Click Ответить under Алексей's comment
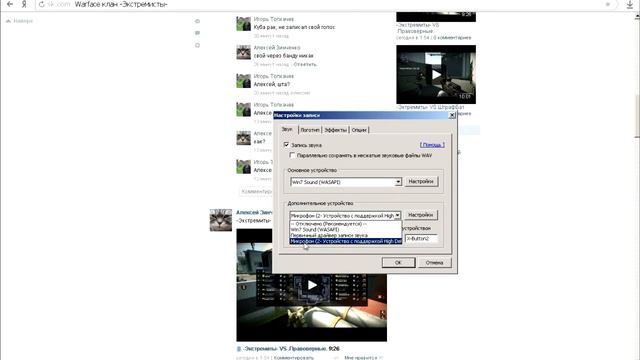The image size is (640, 360). (305, 64)
